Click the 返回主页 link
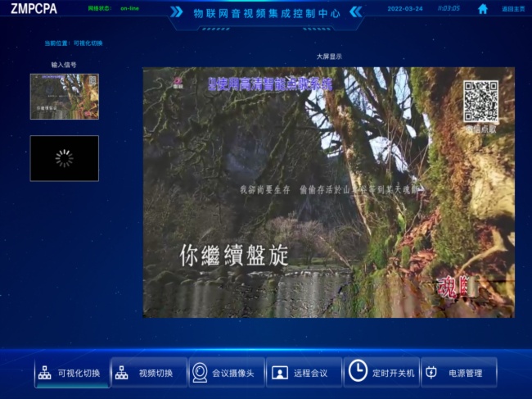 pos(513,10)
